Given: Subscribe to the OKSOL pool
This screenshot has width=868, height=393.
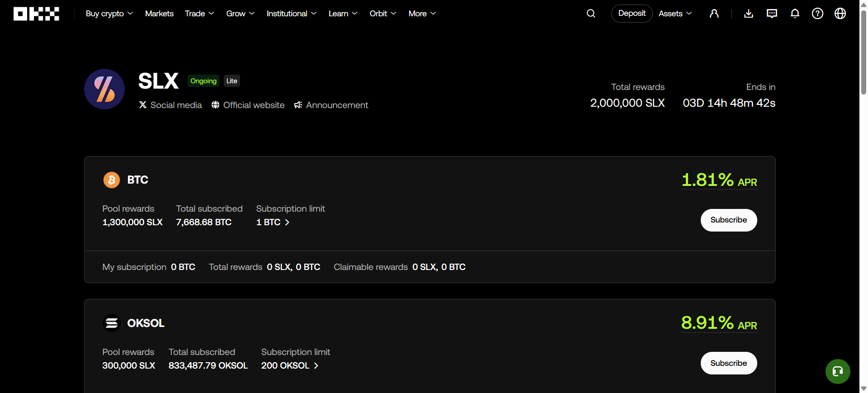Looking at the screenshot, I should point(729,363).
